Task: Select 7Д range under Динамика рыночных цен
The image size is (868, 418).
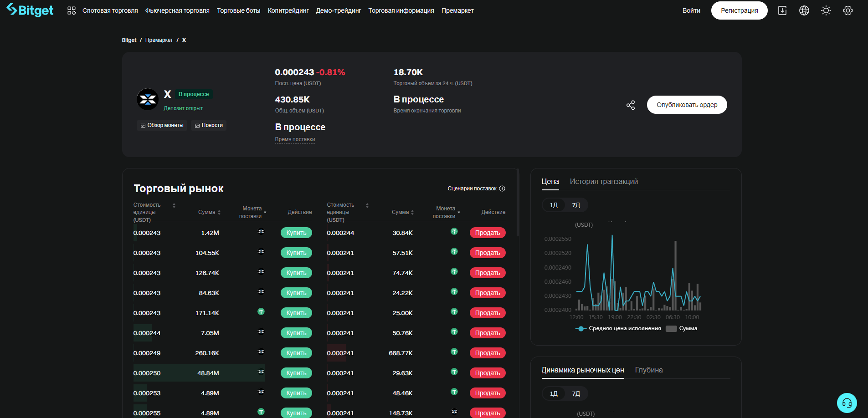Action: tap(576, 393)
